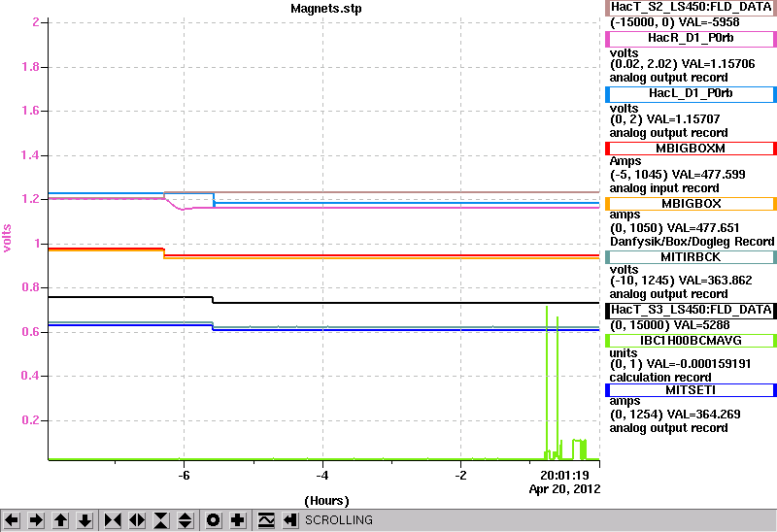777x532 pixels.
Task: Click the VAL=-0.000159191 readout
Action: (x=699, y=364)
